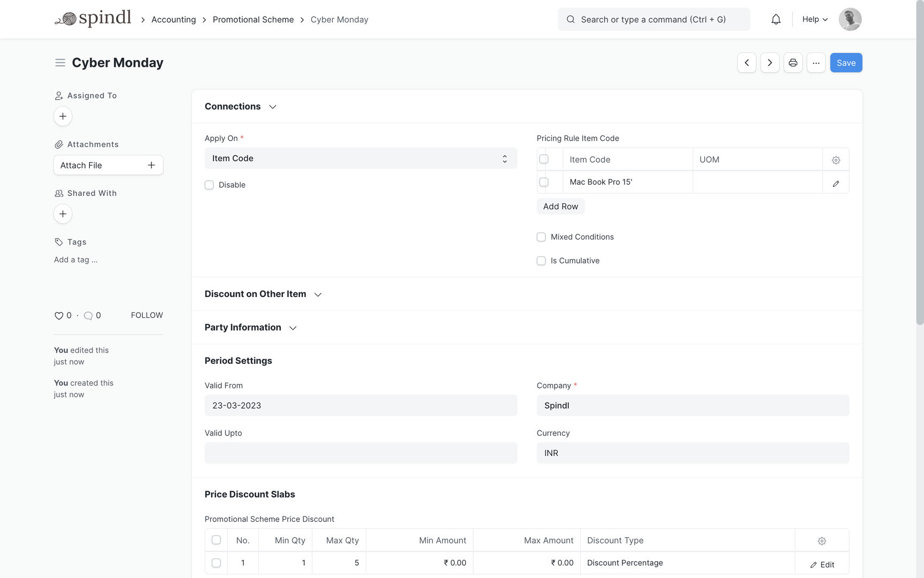
Task: Click the Save button
Action: tap(846, 63)
